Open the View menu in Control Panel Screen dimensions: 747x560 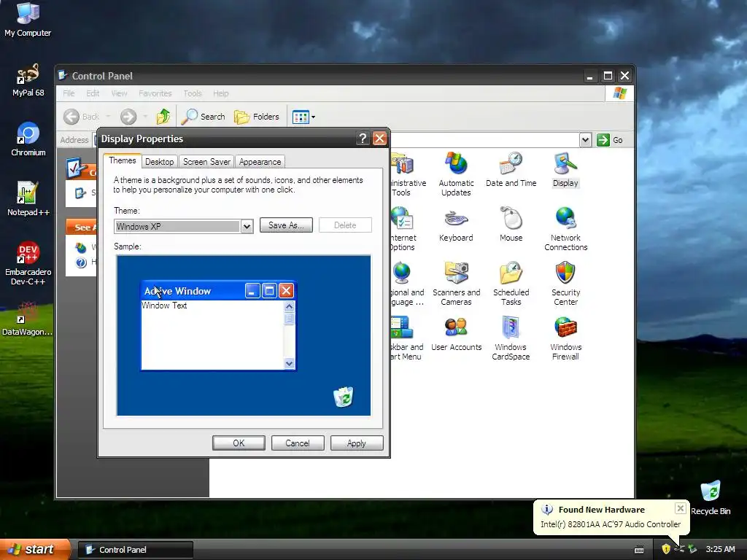(119, 93)
